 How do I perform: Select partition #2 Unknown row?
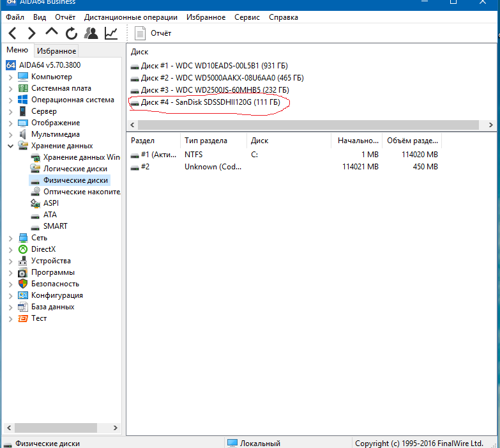click(x=284, y=167)
